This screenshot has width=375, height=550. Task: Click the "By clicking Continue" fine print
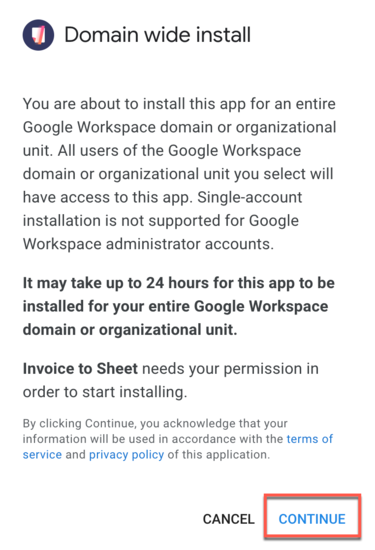pos(79,423)
